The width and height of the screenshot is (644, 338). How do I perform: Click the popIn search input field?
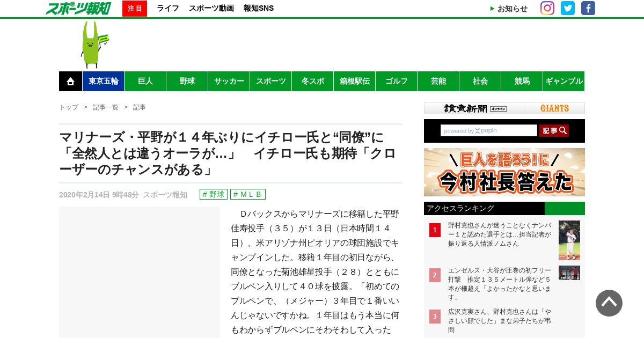click(489, 130)
